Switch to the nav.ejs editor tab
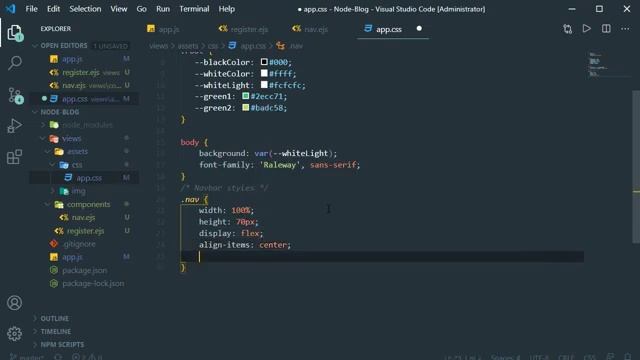The width and height of the screenshot is (640, 360). coord(315,29)
